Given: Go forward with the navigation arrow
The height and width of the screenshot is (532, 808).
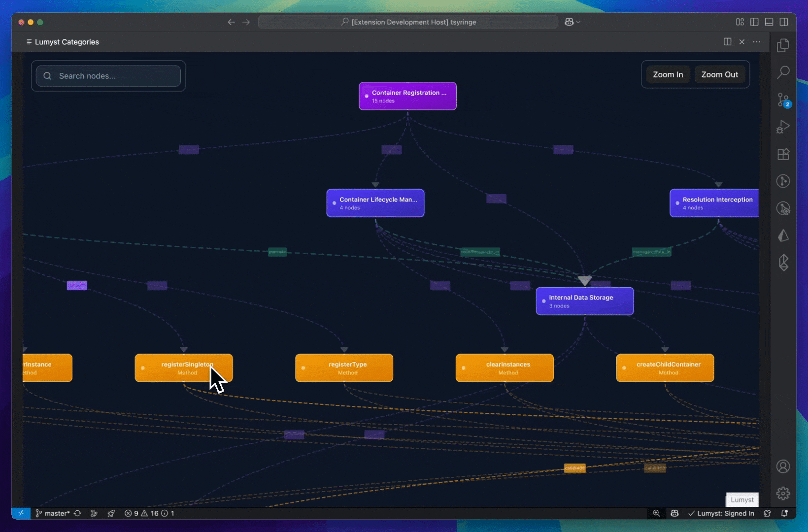Looking at the screenshot, I should coord(246,22).
